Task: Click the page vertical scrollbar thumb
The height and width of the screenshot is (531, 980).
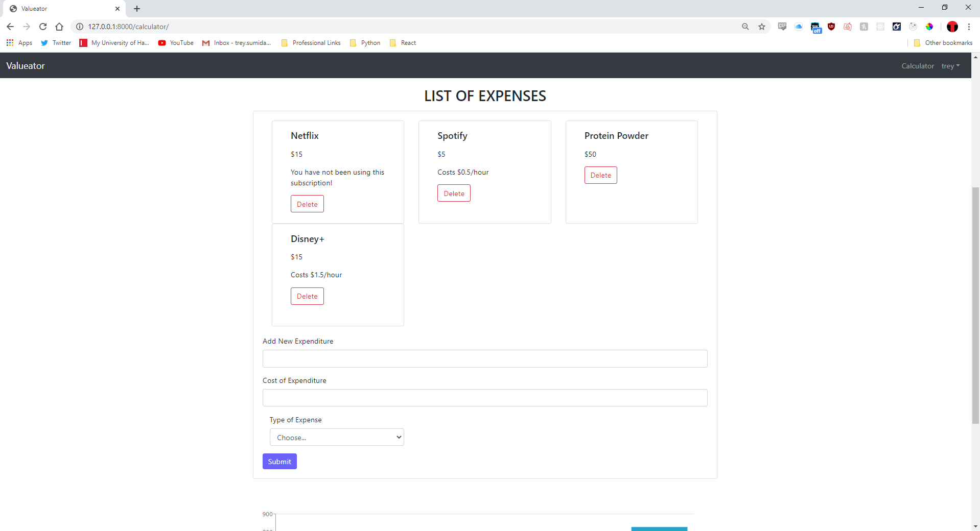Action: (975, 305)
